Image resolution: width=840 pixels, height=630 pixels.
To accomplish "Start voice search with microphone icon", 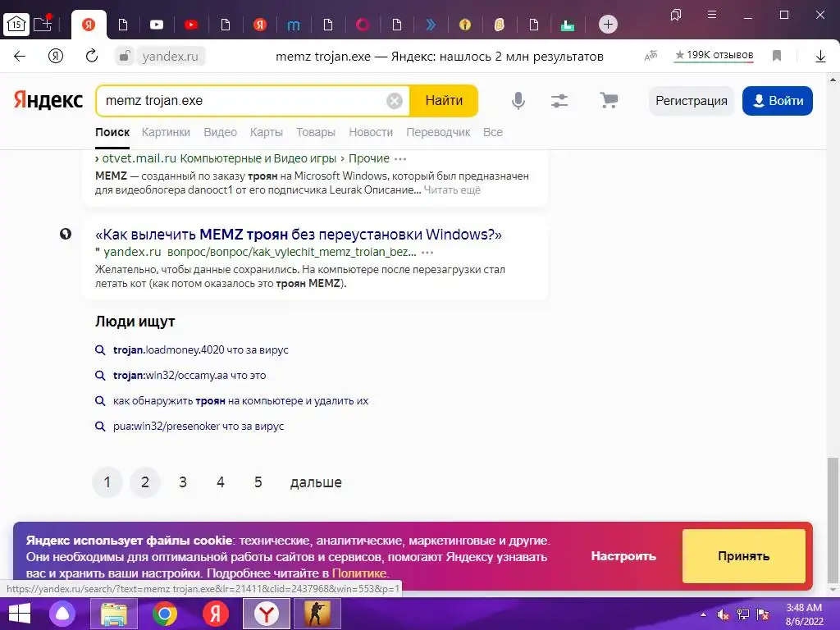I will coord(518,100).
